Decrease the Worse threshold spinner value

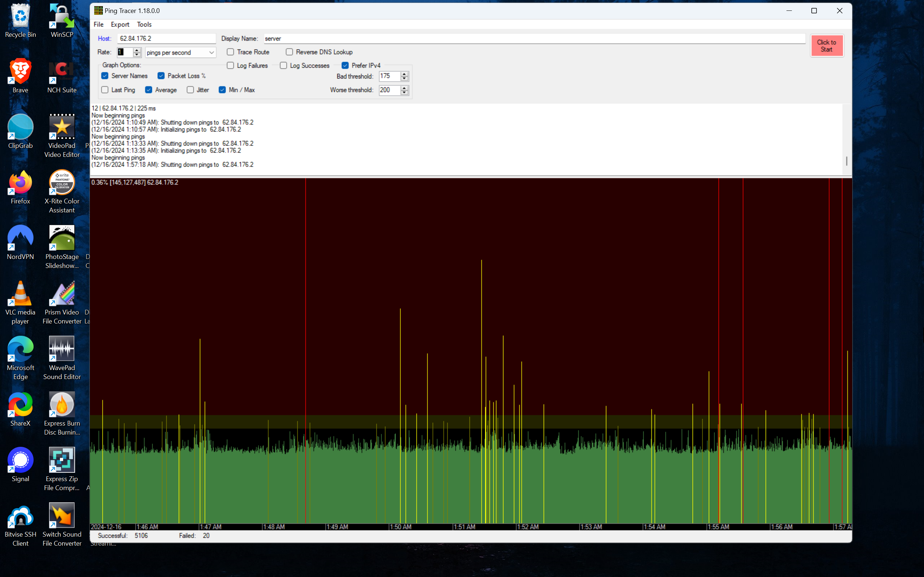[x=404, y=92]
